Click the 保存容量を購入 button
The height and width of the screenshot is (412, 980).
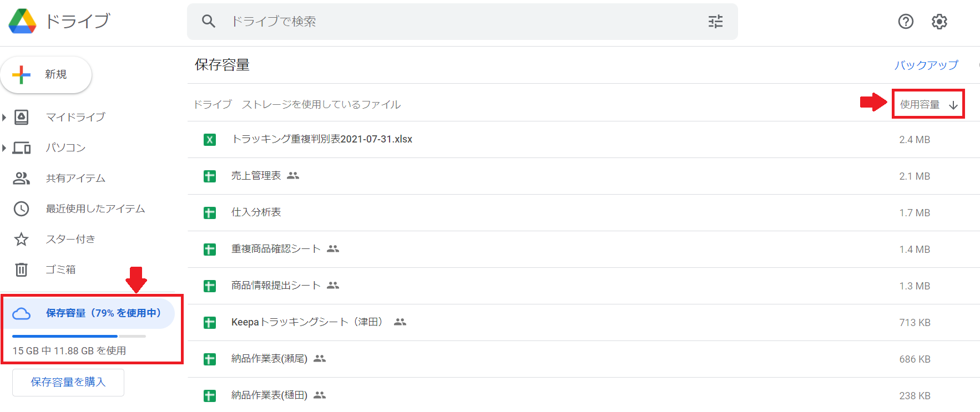click(x=68, y=382)
